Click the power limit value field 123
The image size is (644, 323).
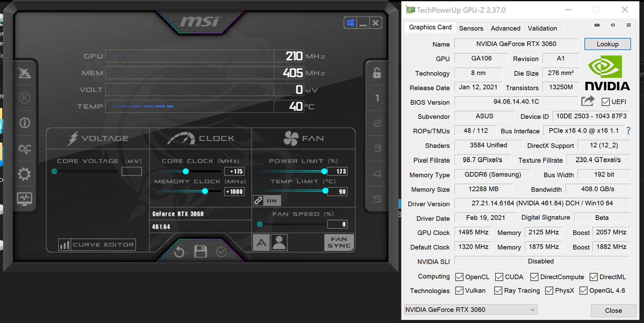[337, 172]
